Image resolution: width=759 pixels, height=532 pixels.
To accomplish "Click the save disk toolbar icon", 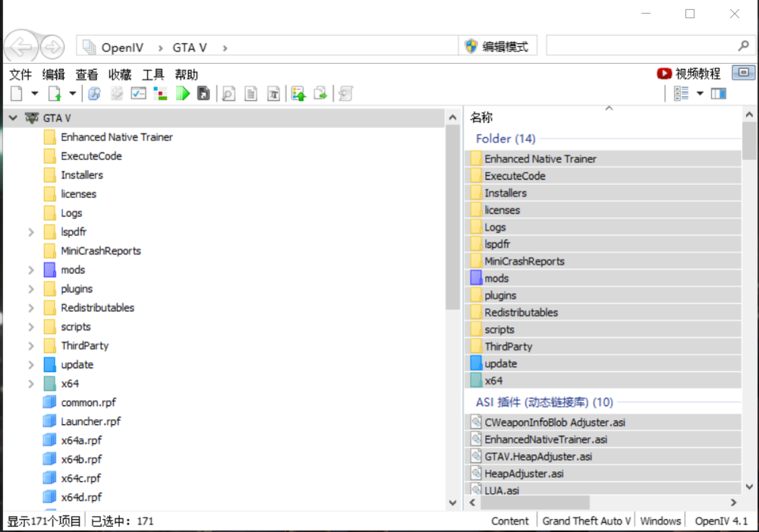I will (x=203, y=93).
